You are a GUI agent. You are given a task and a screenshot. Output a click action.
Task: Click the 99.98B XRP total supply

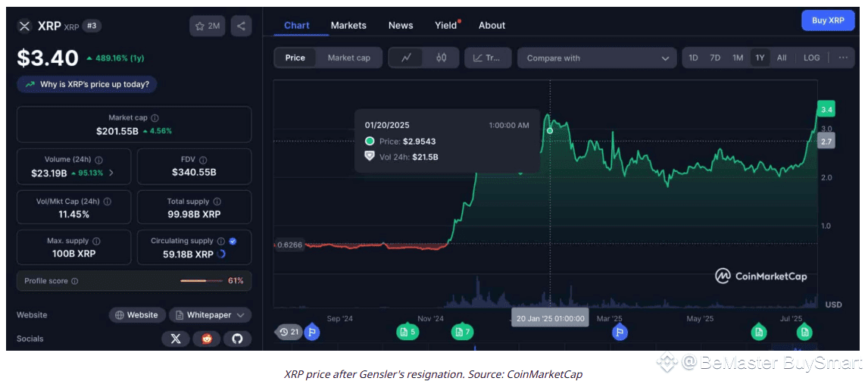195,214
